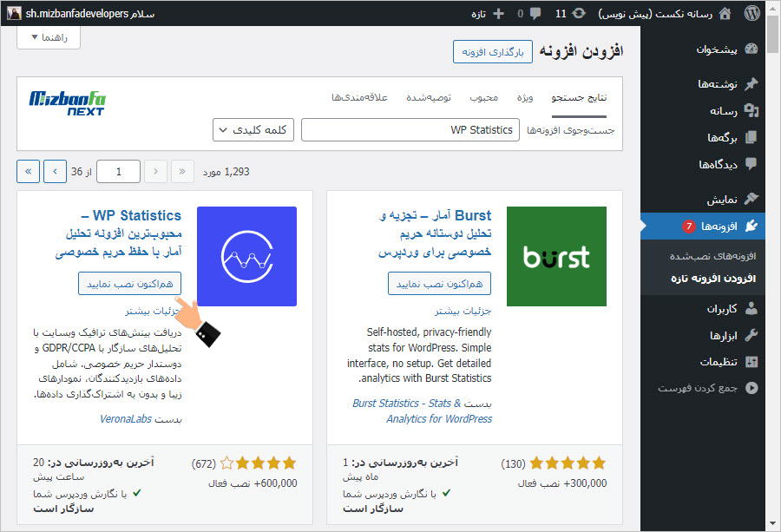781x532 pixels.
Task: Click the wrench icon for ابزارها
Action: pyautogui.click(x=751, y=335)
